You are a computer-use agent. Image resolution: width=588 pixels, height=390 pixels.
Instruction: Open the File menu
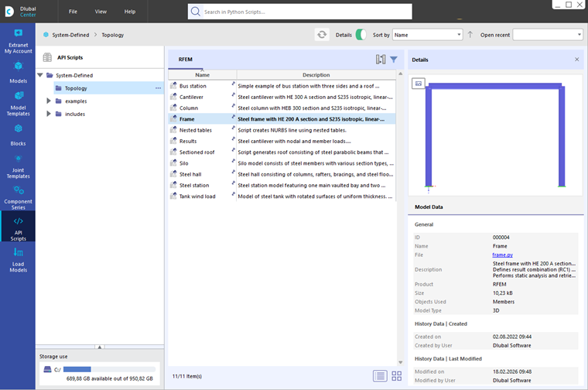[x=73, y=12]
